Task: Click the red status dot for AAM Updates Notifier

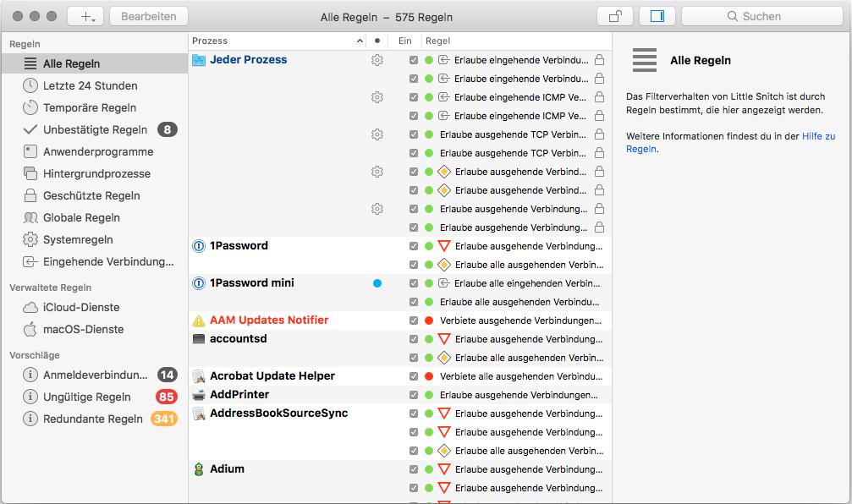Action: click(x=429, y=320)
